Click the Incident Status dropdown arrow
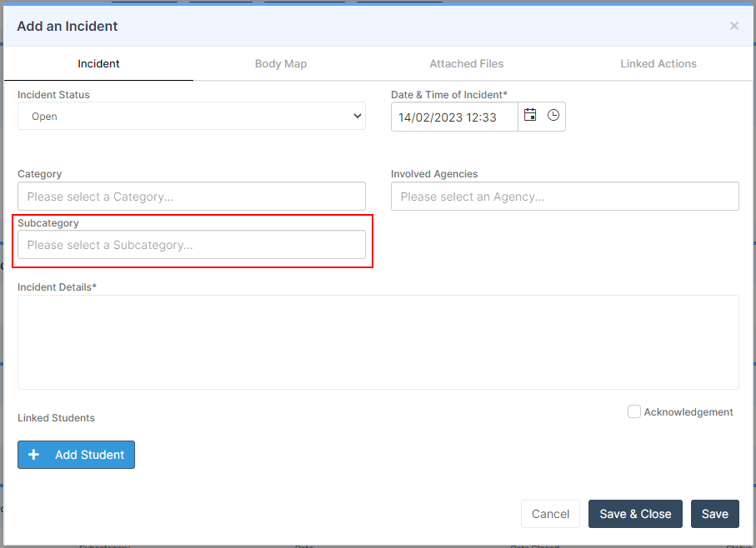 [358, 116]
